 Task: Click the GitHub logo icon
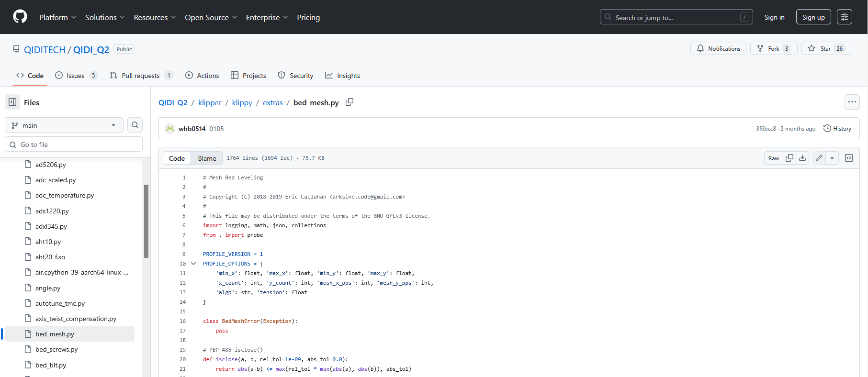(20, 17)
